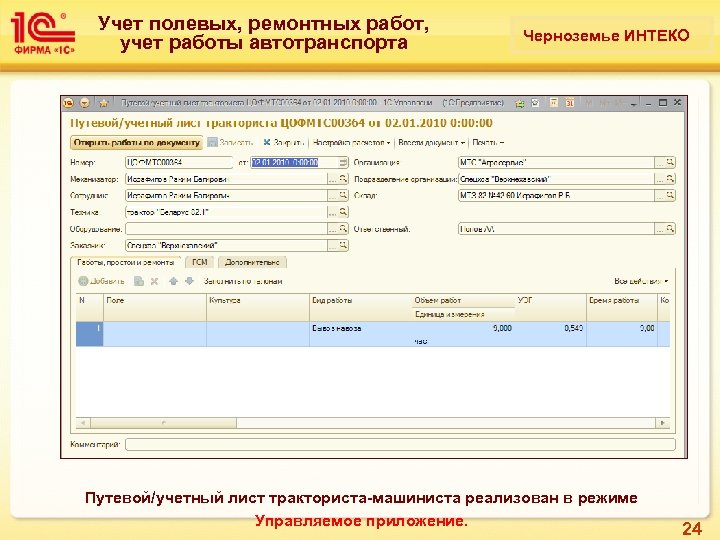Switch to Работы, простои и ремонты tab
Screen dimensions: 720x540
click(126, 263)
